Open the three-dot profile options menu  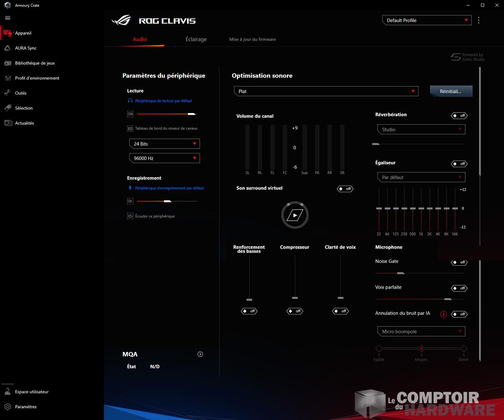(x=479, y=20)
